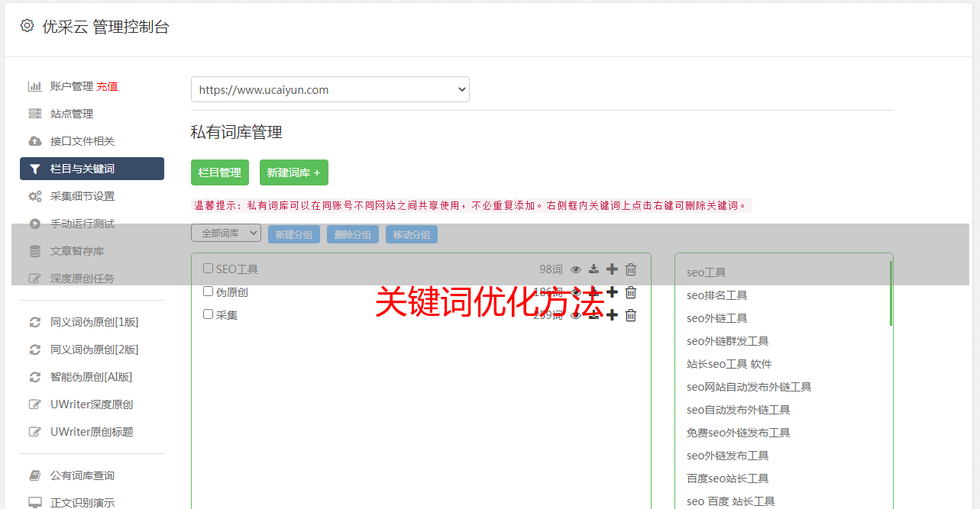
Task: View SEO工具 keywords with the eye icon
Action: point(576,269)
